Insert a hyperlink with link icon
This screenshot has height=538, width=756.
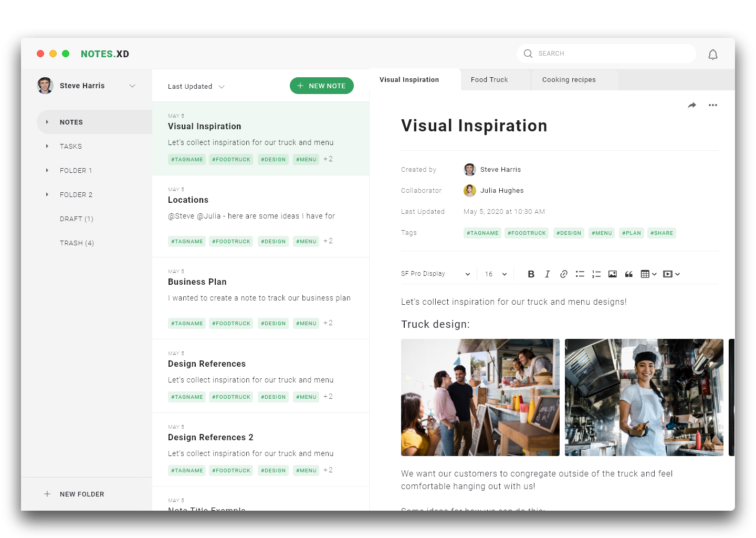pos(563,274)
